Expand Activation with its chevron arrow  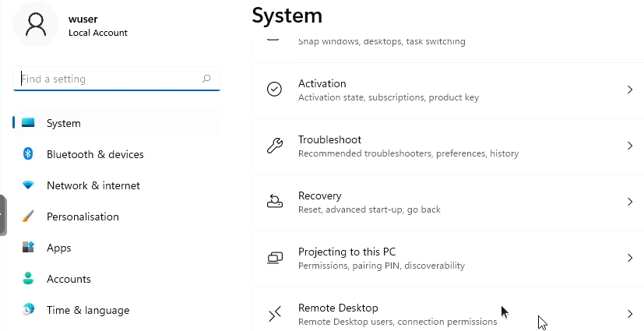[629, 90]
